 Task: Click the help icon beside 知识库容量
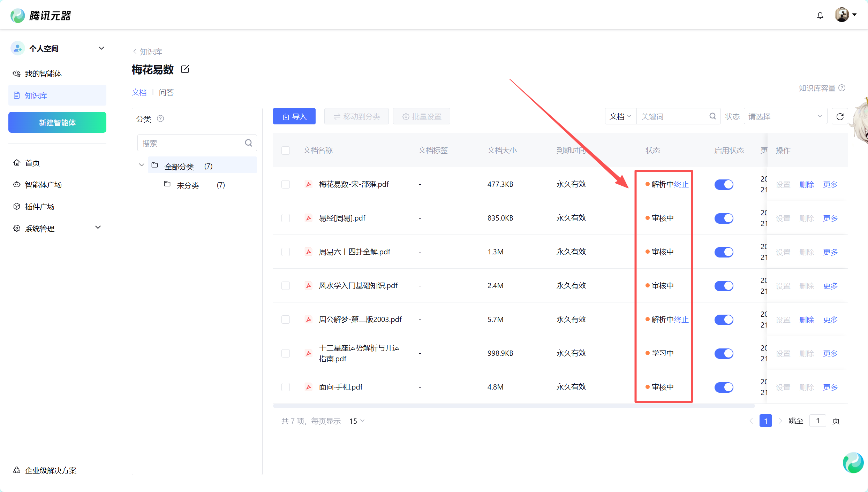click(842, 88)
